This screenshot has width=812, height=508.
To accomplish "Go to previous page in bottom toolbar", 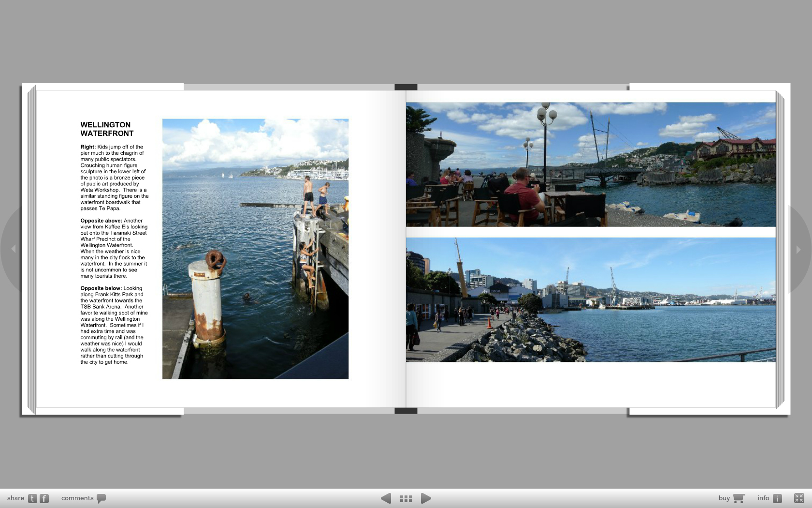I will (x=386, y=498).
